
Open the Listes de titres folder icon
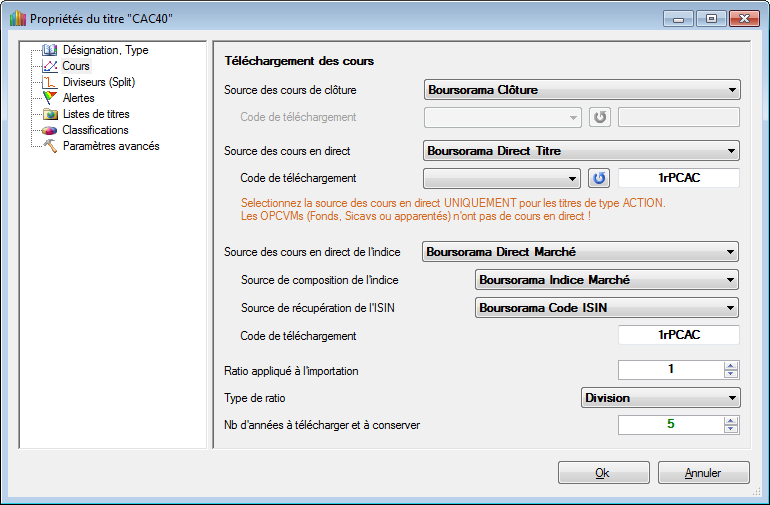click(x=50, y=114)
